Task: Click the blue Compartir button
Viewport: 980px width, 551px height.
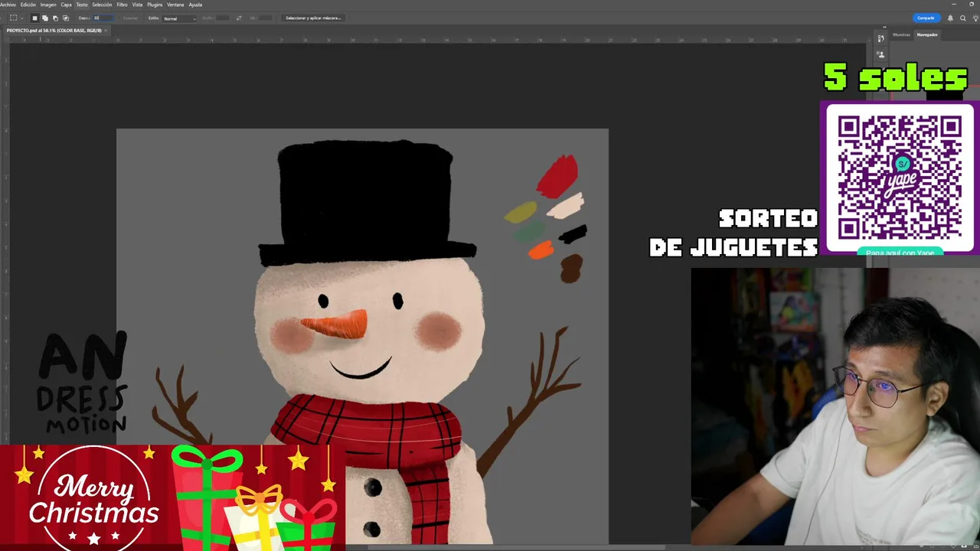Action: (926, 18)
